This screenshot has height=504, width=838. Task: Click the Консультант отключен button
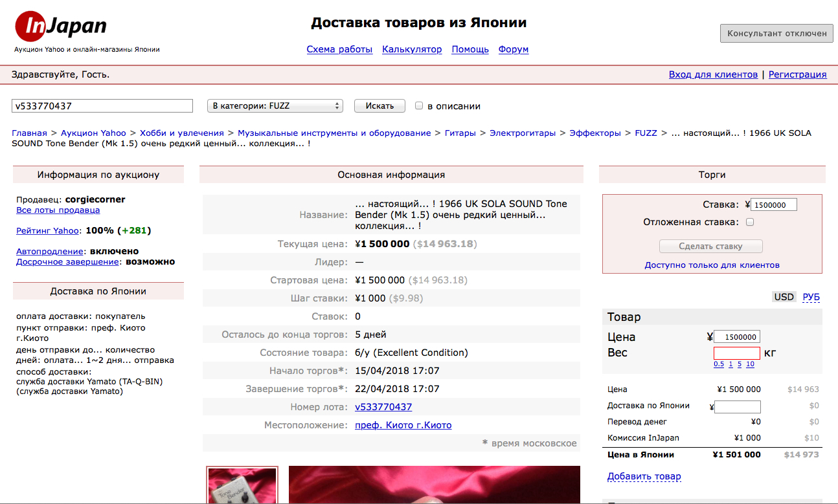pyautogui.click(x=776, y=33)
